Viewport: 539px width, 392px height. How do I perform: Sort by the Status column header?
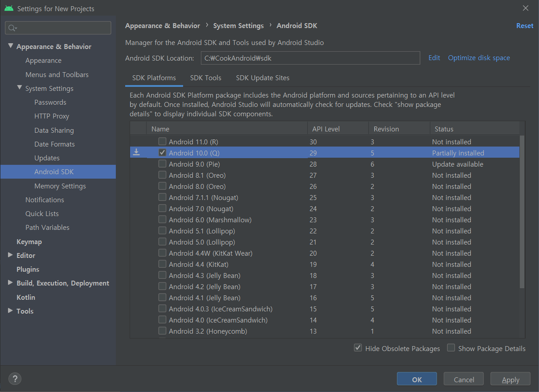point(474,129)
